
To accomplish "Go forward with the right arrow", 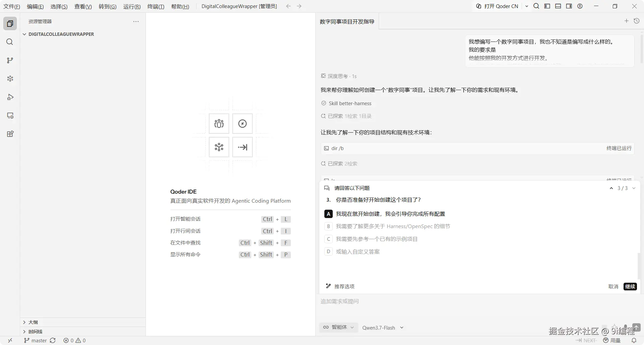I will pos(299,6).
